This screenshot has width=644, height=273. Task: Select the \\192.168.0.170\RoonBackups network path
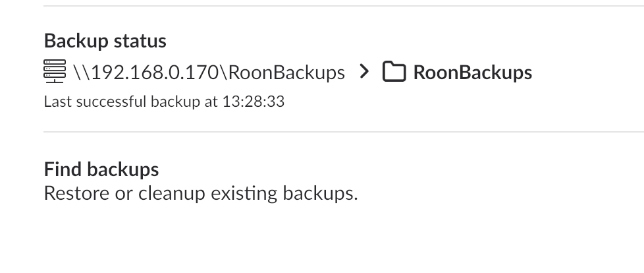click(x=209, y=73)
